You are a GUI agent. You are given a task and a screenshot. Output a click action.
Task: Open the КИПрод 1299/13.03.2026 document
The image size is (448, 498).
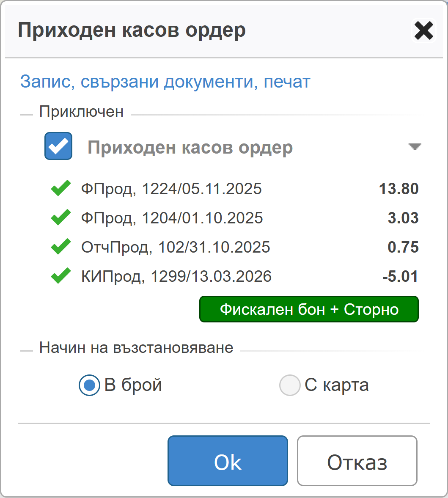176,276
